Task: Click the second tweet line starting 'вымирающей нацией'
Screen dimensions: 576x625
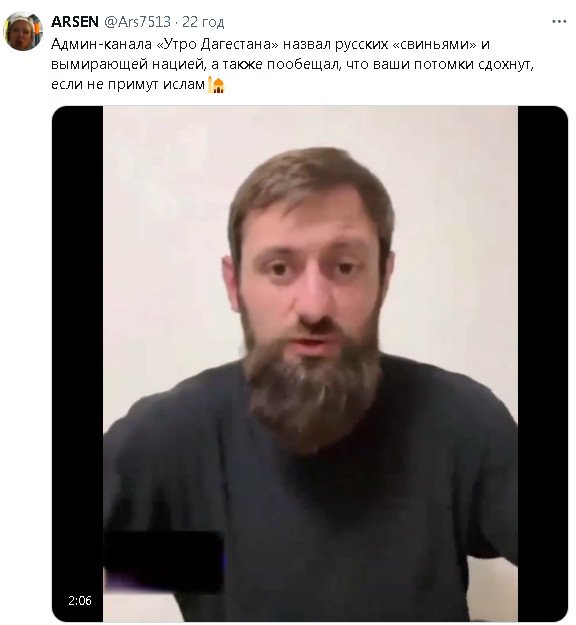Action: [292, 65]
